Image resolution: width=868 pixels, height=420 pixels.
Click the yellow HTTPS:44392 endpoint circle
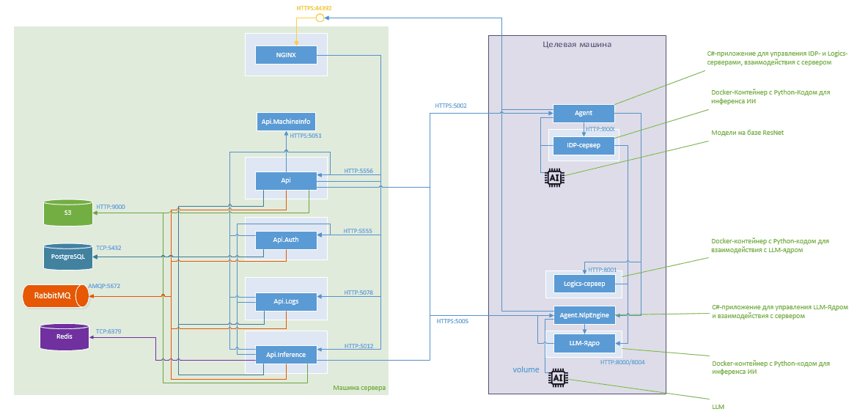[319, 18]
